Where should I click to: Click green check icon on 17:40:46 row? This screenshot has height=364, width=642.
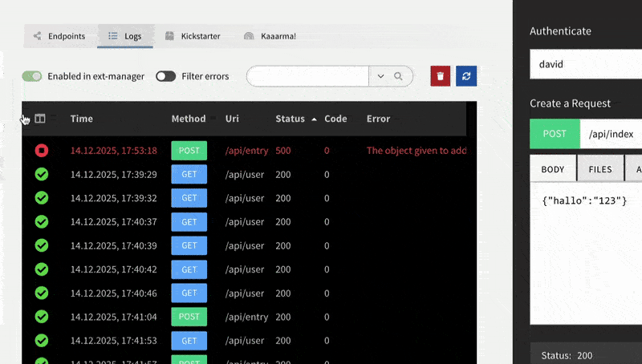tap(42, 293)
